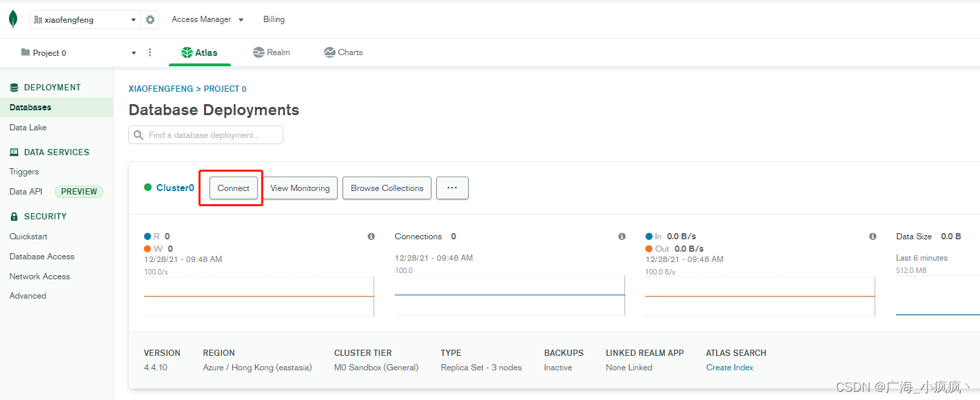Viewport: 980px width, 400px height.
Task: Click the info icon on In/Out network chart
Action: [x=873, y=237]
